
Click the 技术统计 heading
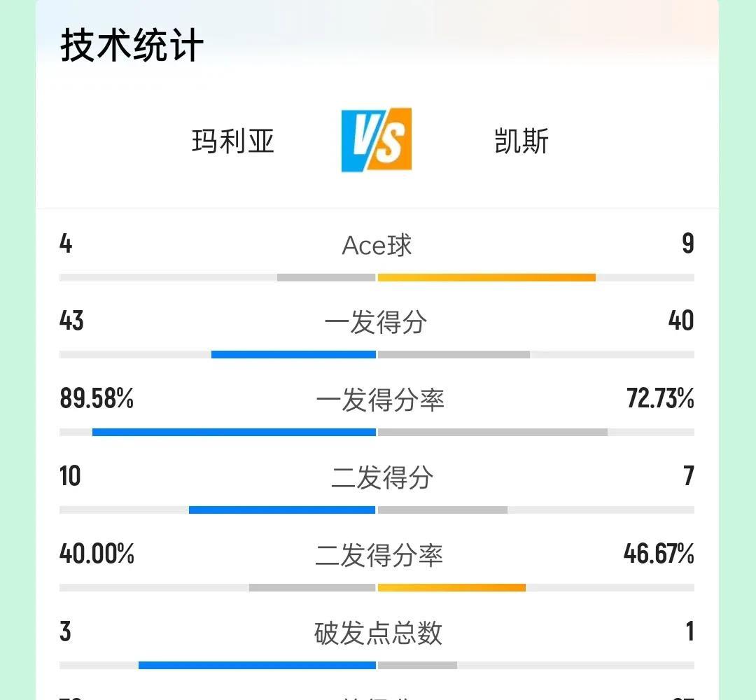132,45
